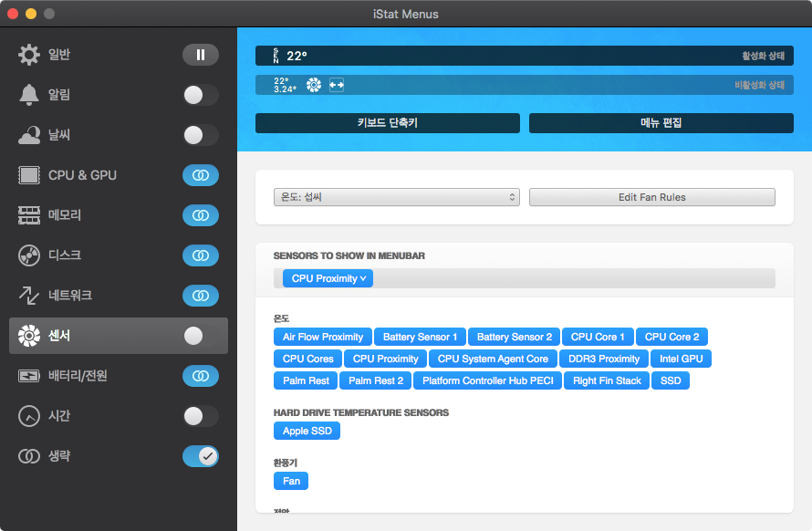Choose the CPU Core 2 sensor
812x531 pixels.
pyautogui.click(x=671, y=337)
